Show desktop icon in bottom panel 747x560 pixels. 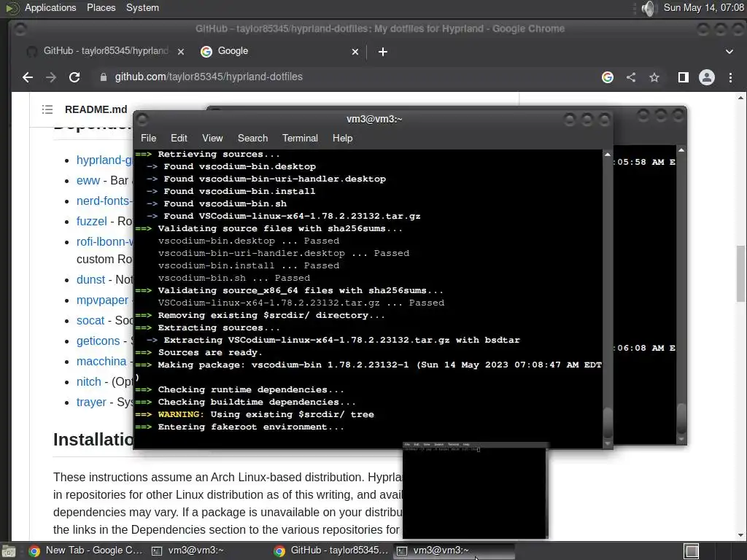[9, 551]
